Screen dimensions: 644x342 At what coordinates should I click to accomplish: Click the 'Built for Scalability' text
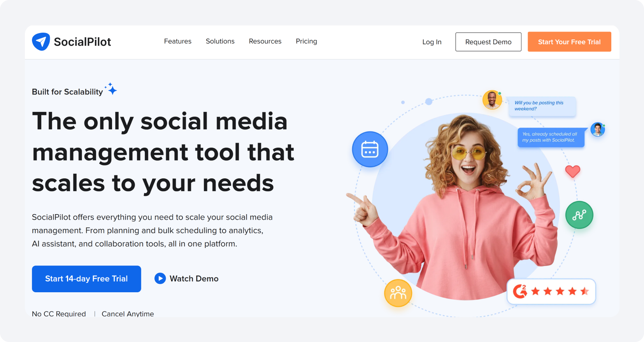point(67,92)
